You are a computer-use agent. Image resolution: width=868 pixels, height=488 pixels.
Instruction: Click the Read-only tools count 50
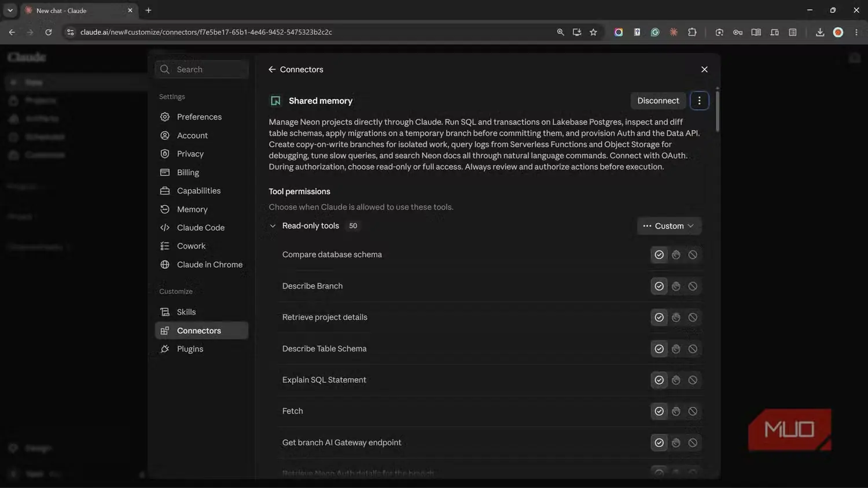(353, 226)
